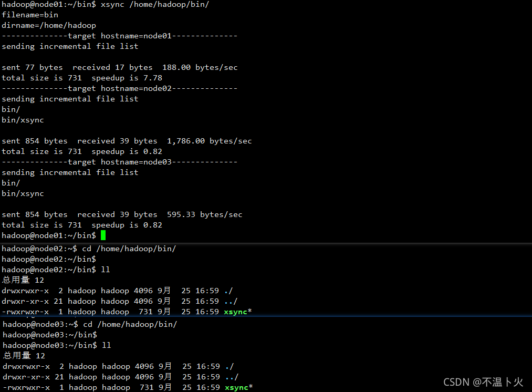Click 'bin/xsync' under the node02 target section
The image size is (532, 392).
click(x=23, y=120)
